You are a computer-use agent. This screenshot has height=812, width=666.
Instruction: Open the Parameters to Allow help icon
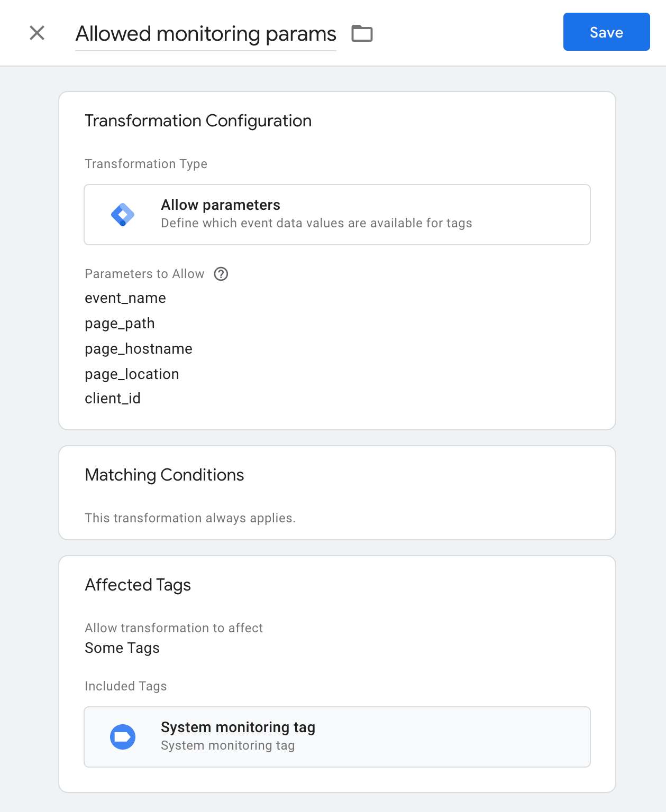[221, 274]
